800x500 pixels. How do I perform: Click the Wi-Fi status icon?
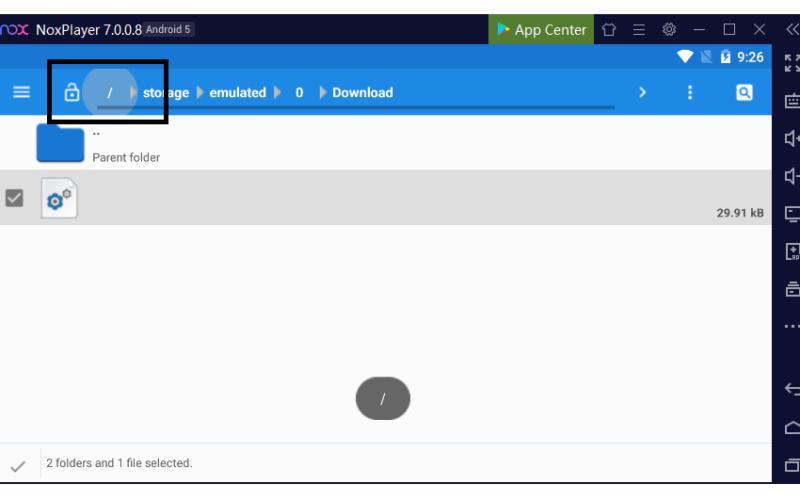[685, 57]
